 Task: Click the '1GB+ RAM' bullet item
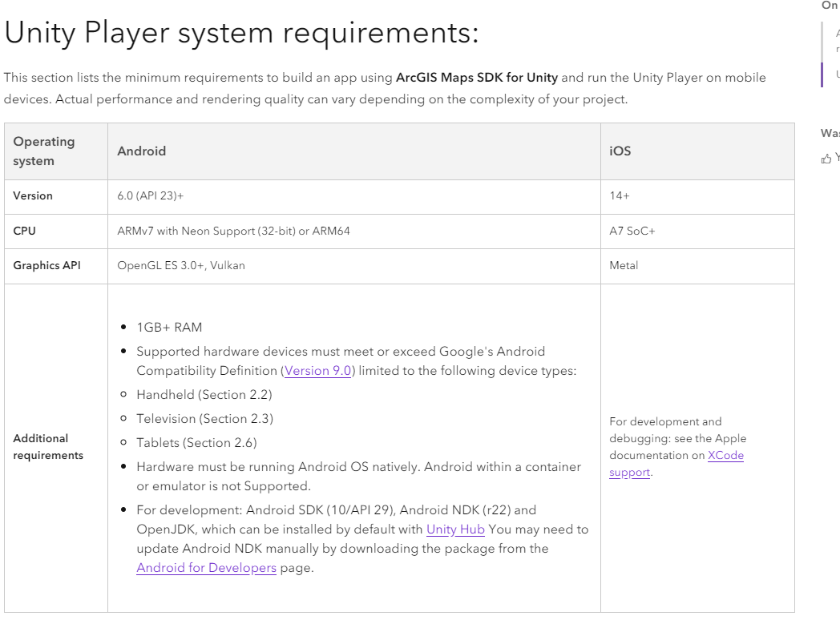click(169, 327)
